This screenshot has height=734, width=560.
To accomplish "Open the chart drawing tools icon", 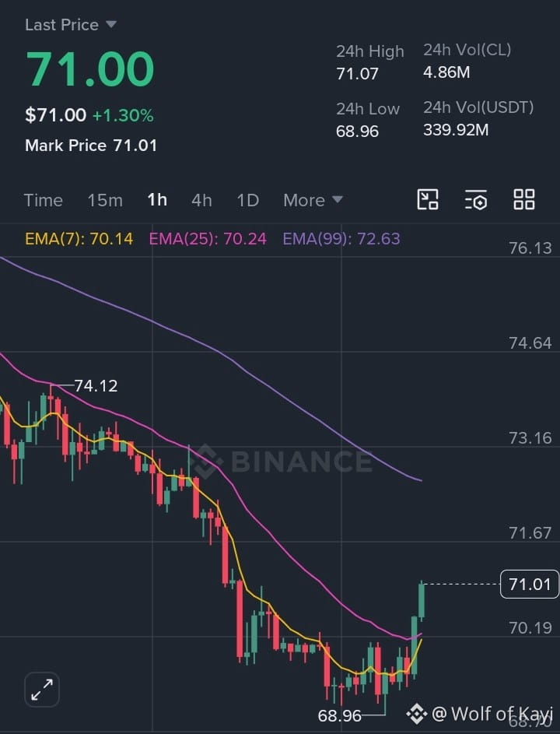I will 428,200.
